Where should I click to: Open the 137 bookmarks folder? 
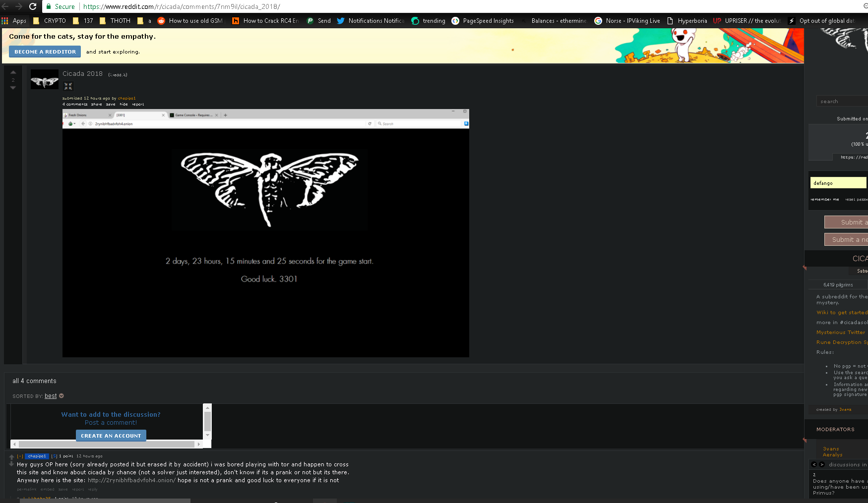coord(83,21)
